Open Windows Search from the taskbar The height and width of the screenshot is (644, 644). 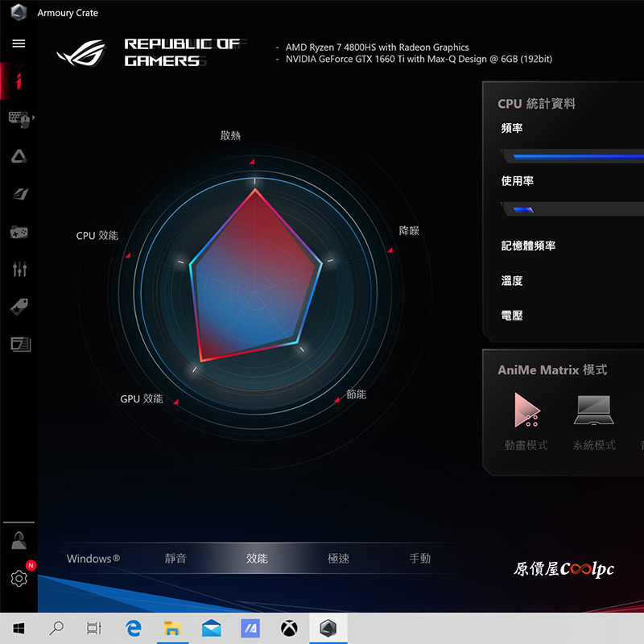pyautogui.click(x=56, y=628)
